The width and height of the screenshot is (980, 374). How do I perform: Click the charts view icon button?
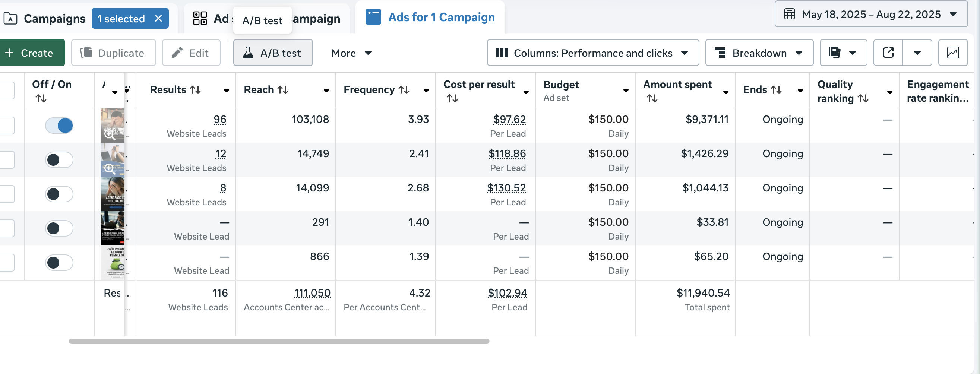point(952,53)
